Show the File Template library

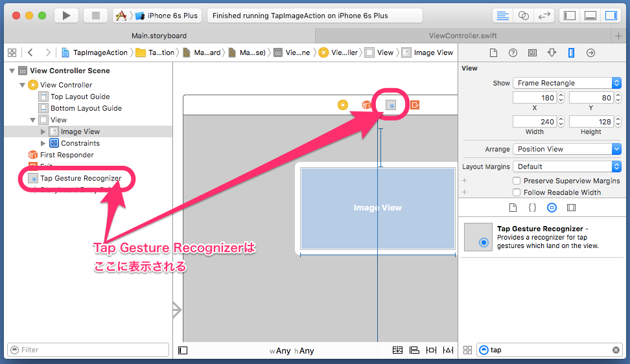pyautogui.click(x=513, y=207)
